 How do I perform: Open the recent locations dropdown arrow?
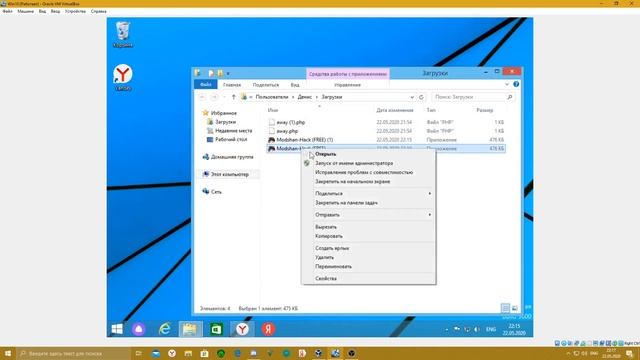(224, 97)
